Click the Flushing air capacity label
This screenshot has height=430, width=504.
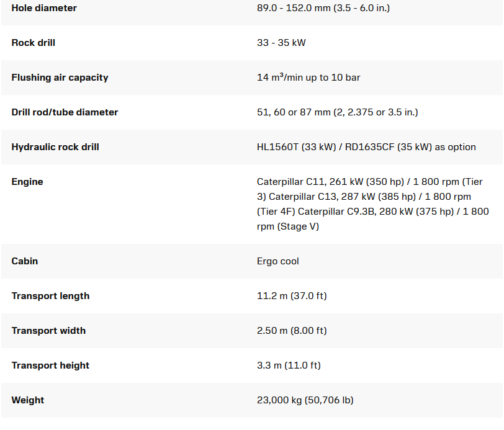click(60, 78)
